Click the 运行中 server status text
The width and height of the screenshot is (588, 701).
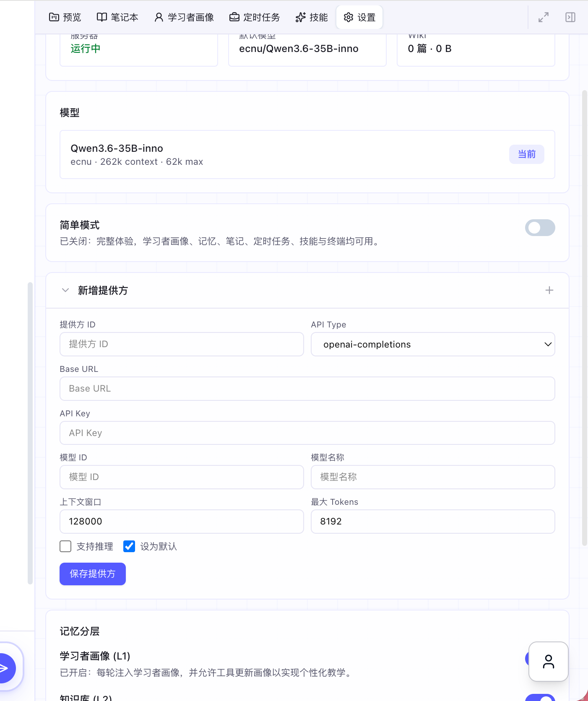click(x=86, y=49)
